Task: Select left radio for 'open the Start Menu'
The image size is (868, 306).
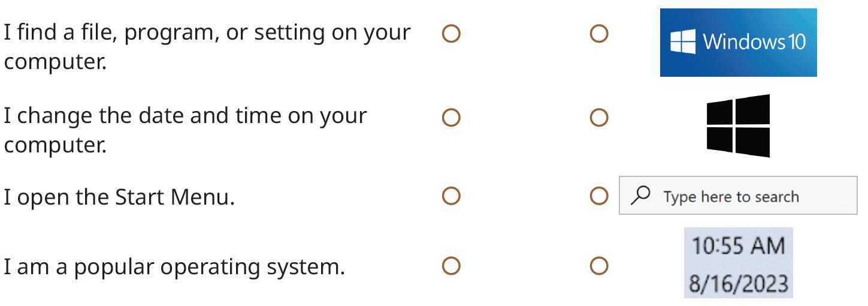Action: point(450,196)
